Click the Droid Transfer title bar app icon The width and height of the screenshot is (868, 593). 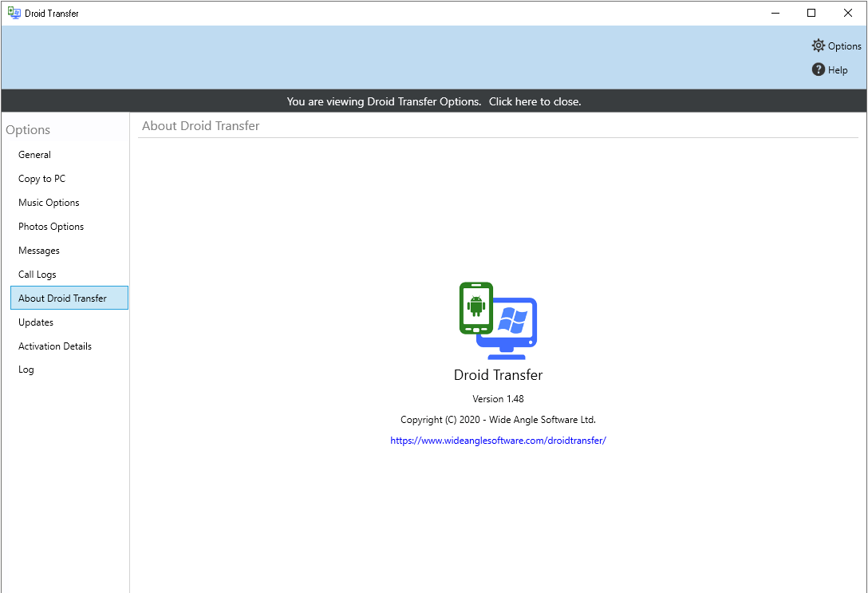click(14, 13)
